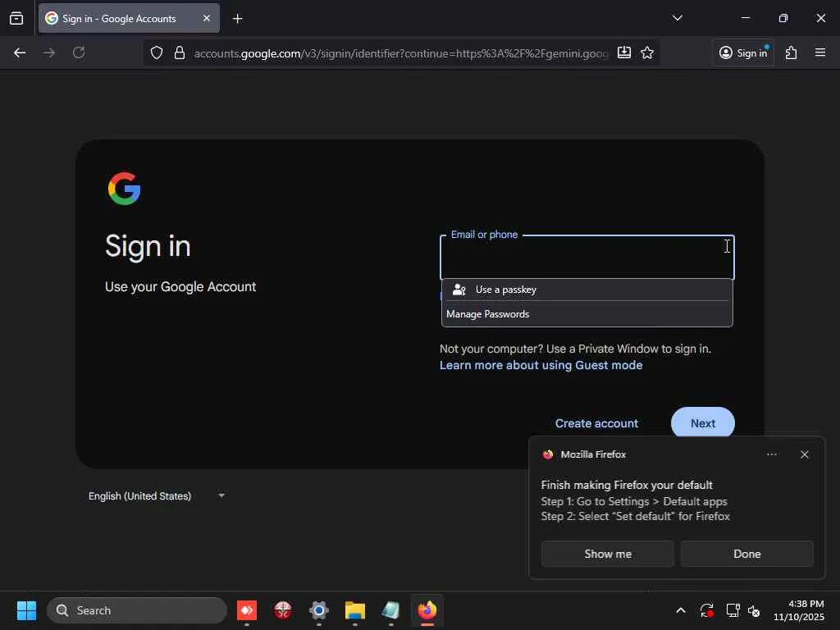Open the tracking protection shield icon
This screenshot has height=630, width=840.
(157, 52)
